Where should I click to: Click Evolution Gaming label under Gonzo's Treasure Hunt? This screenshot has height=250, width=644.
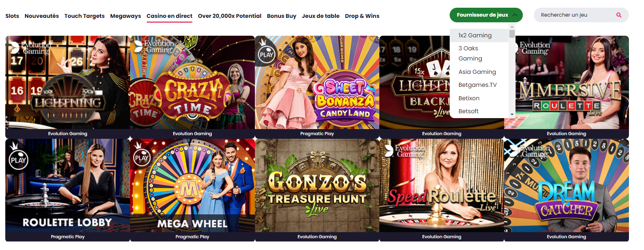pyautogui.click(x=317, y=237)
